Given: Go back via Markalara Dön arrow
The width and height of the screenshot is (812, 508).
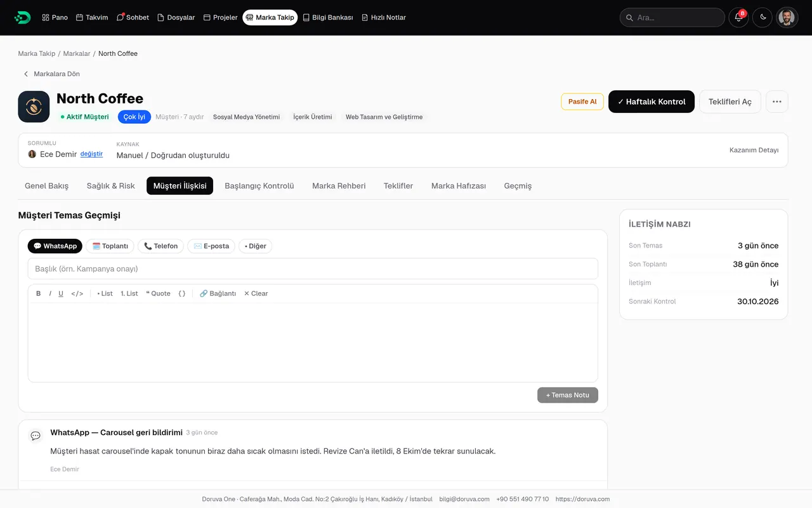Looking at the screenshot, I should [x=26, y=74].
